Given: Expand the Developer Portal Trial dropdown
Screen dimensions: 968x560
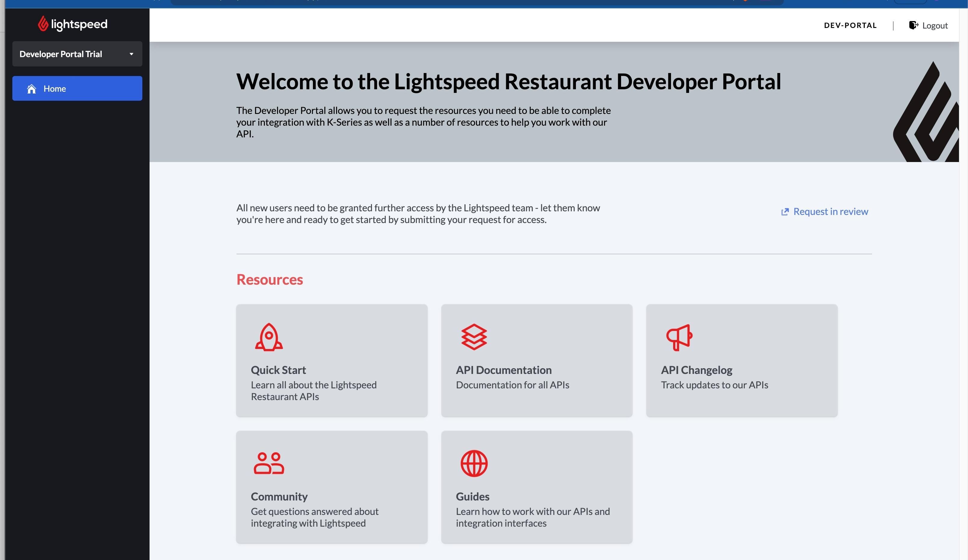Looking at the screenshot, I should 77,54.
